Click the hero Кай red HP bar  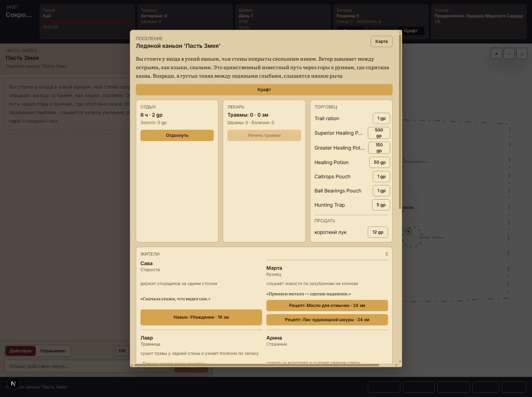pos(87,22)
